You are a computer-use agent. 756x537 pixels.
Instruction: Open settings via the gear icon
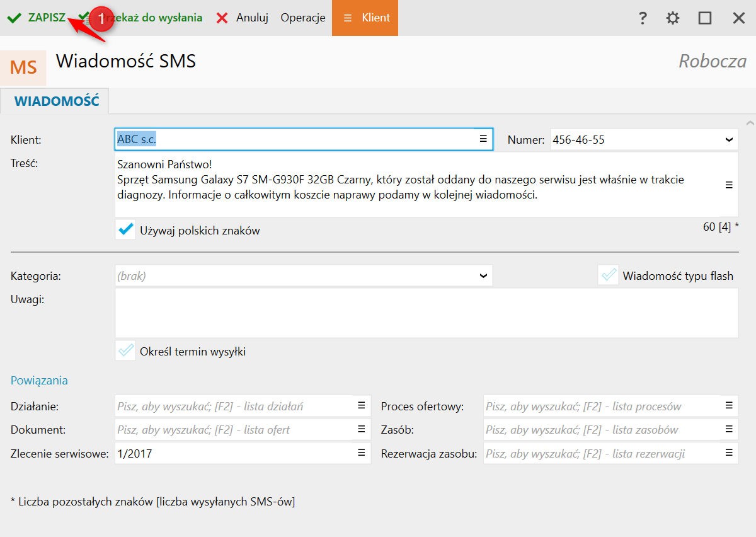coord(673,18)
